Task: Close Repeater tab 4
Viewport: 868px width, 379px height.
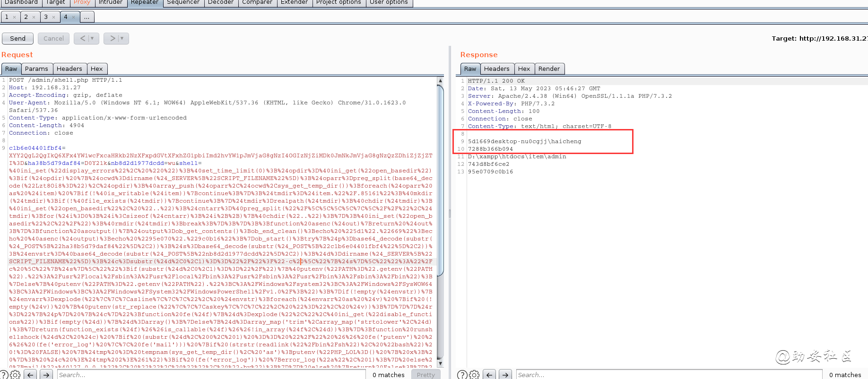Action: point(74,17)
